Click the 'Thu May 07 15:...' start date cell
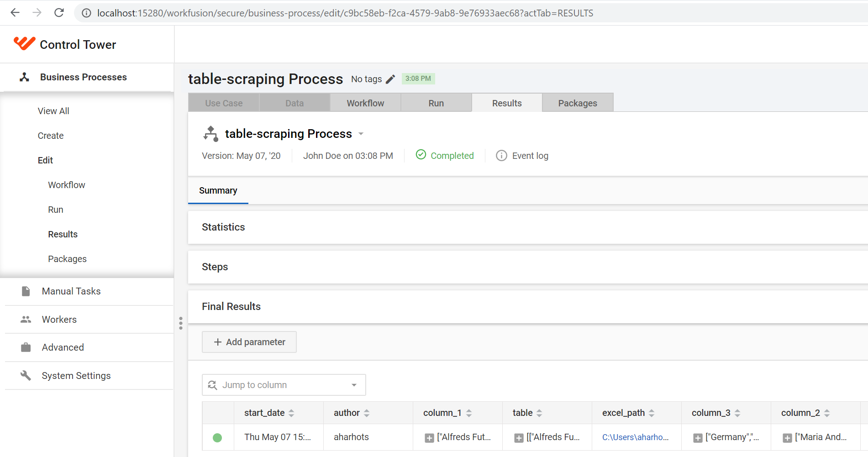Viewport: 868px width, 457px height. pyautogui.click(x=278, y=437)
